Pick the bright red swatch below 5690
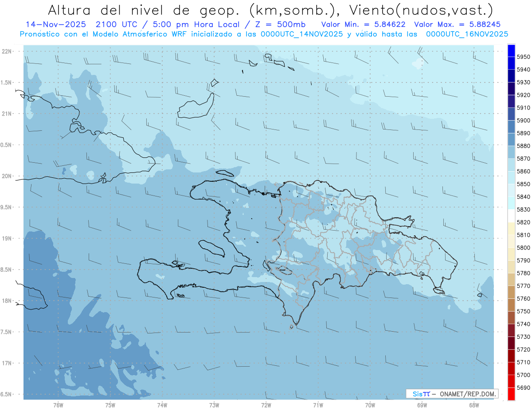This screenshot has width=532, height=411. point(511,394)
